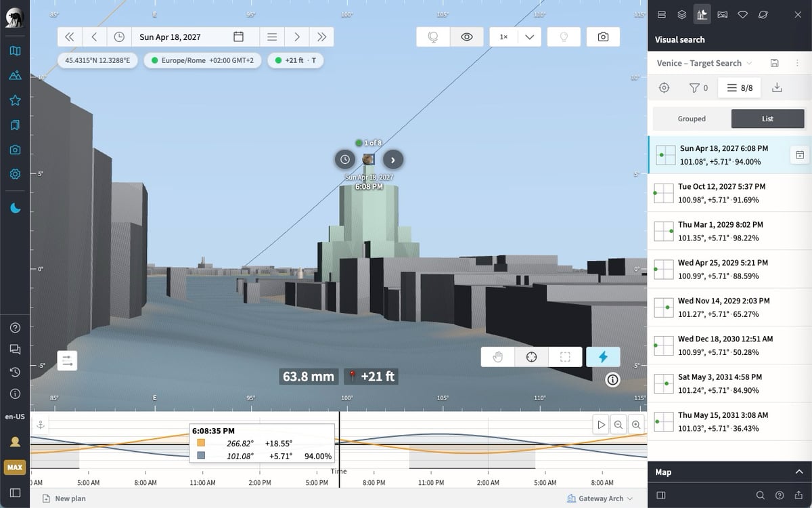This screenshot has height=508, width=812.
Task: Open the viewfinder adjustment sliders button
Action: [x=68, y=360]
